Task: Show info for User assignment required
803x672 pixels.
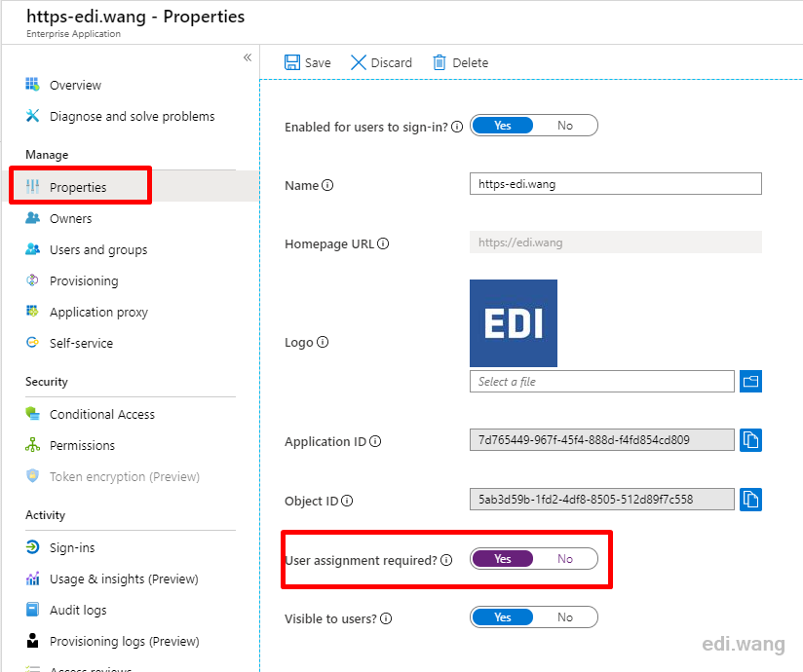Action: click(446, 560)
